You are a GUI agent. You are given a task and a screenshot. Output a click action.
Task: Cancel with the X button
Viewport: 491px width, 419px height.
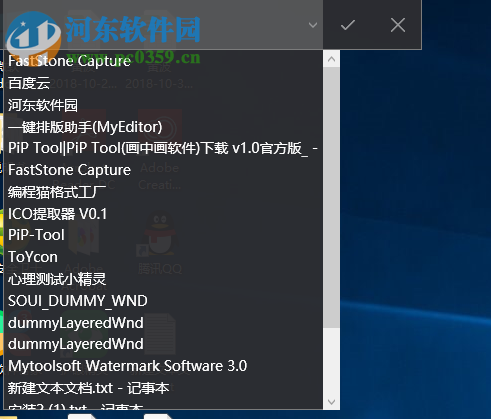[x=398, y=25]
